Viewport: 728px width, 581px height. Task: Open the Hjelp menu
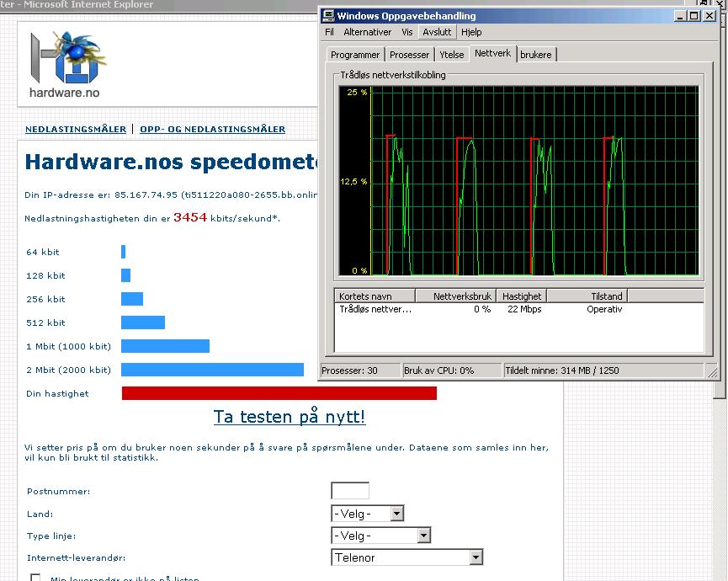471,32
